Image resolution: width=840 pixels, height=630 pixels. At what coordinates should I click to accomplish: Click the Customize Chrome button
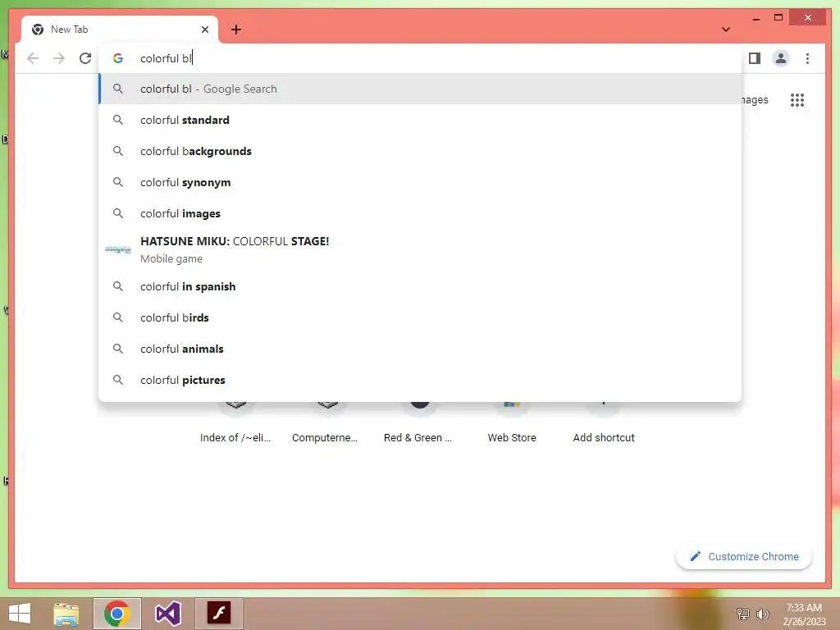coord(744,557)
